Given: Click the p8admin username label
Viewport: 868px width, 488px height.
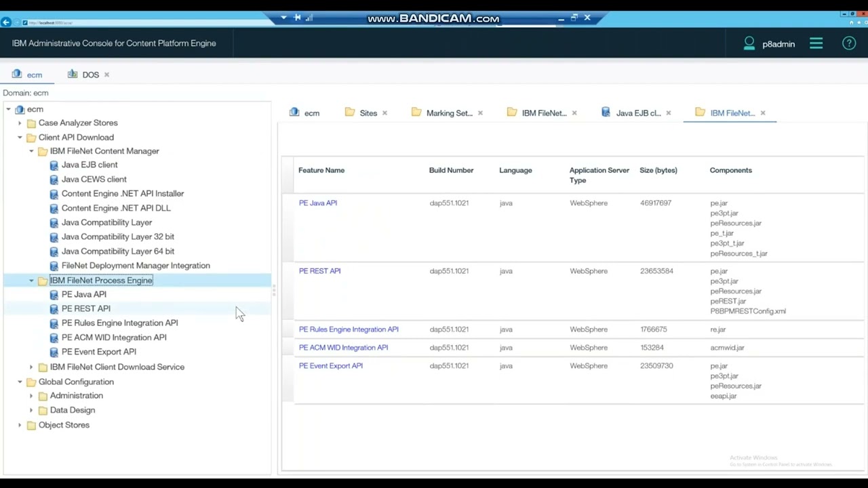Looking at the screenshot, I should click(778, 44).
